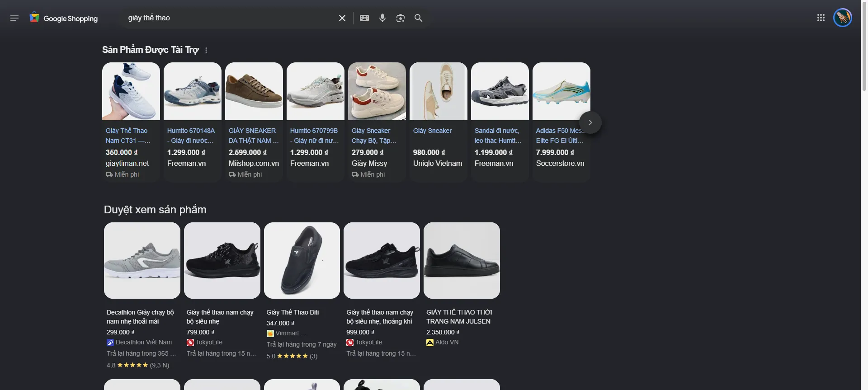
Task: Click the TokyoLife icon under 999.000 price
Action: click(x=350, y=343)
